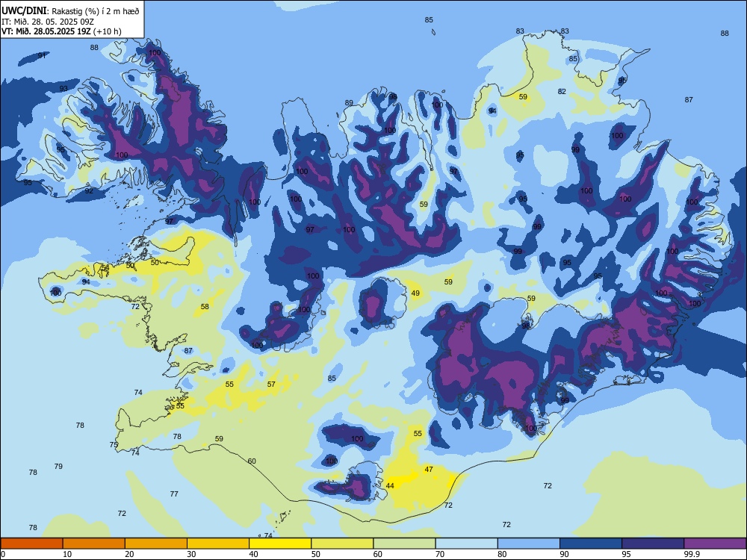This screenshot has width=747, height=560.
Task: Click the '95' label under the legend bar
Action: (x=627, y=554)
